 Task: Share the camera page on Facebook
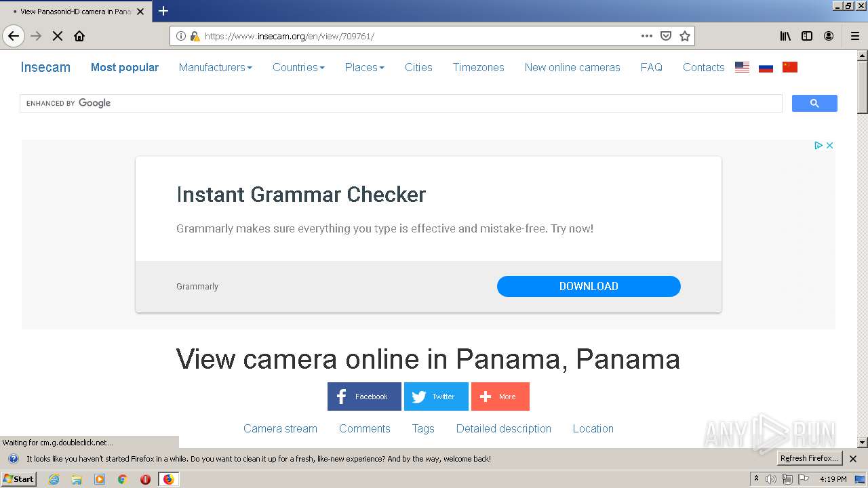[364, 396]
